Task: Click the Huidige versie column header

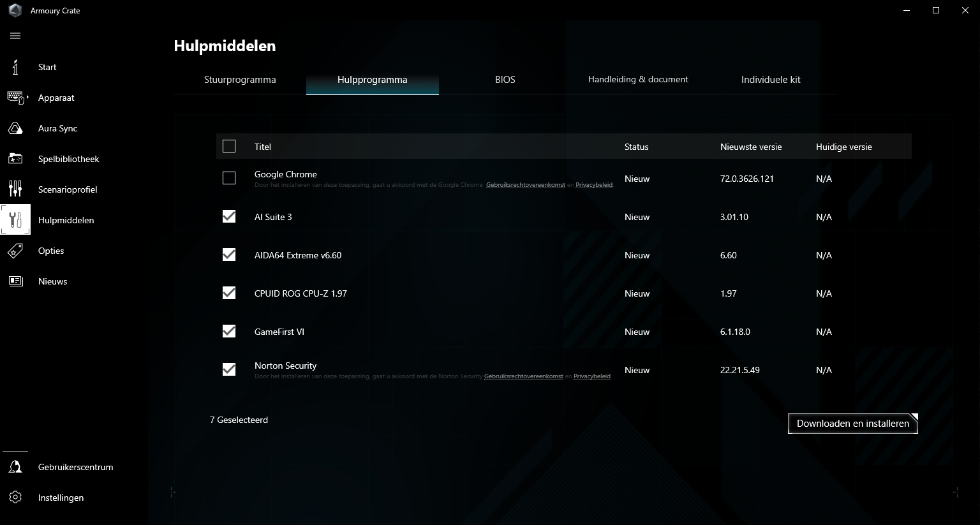Action: [x=843, y=147]
